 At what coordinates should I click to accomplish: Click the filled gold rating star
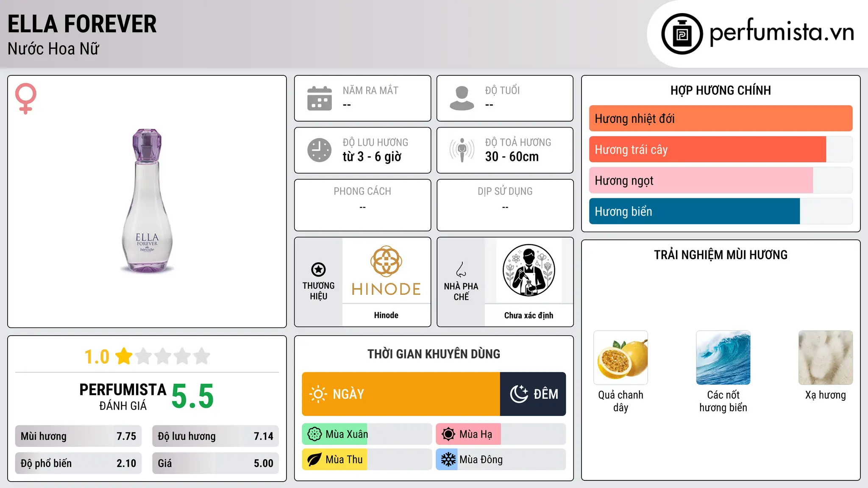[x=124, y=356]
